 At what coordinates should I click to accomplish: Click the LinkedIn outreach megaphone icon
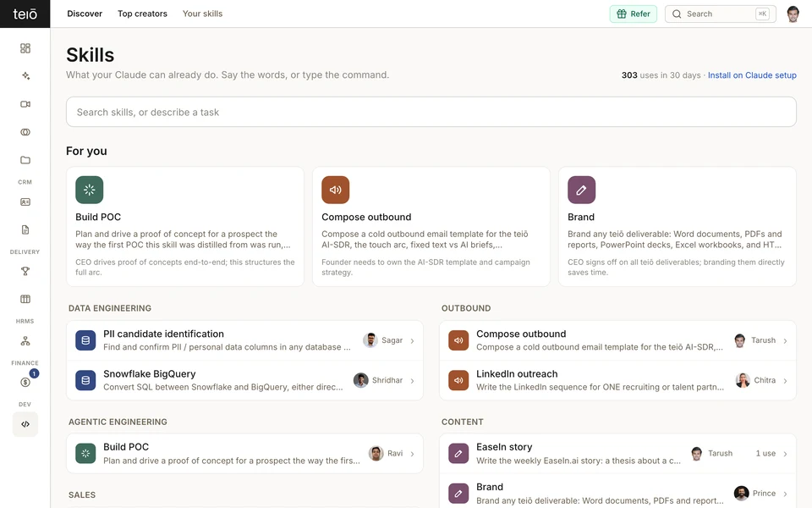[458, 380]
